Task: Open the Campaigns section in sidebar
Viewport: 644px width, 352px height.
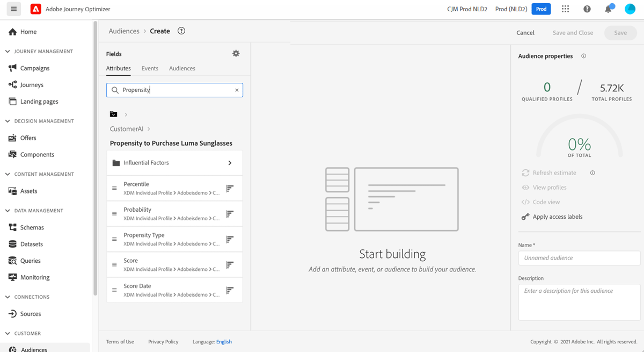Action: (33, 68)
